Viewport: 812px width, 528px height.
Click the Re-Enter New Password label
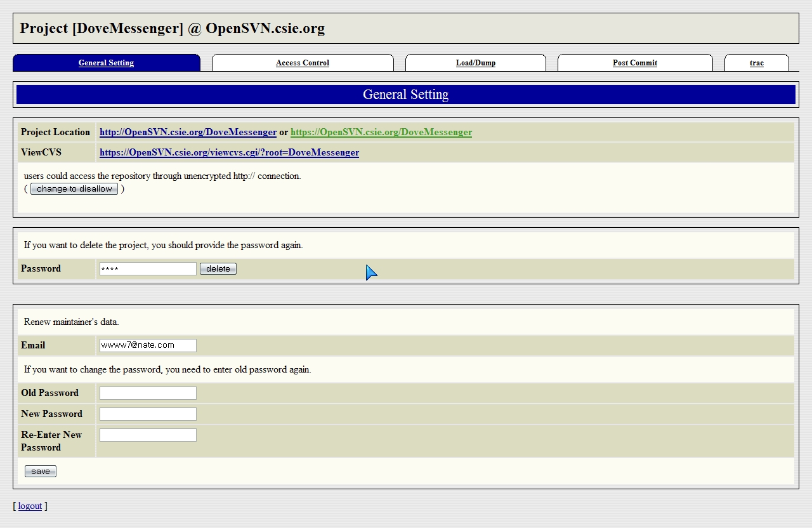tap(51, 441)
